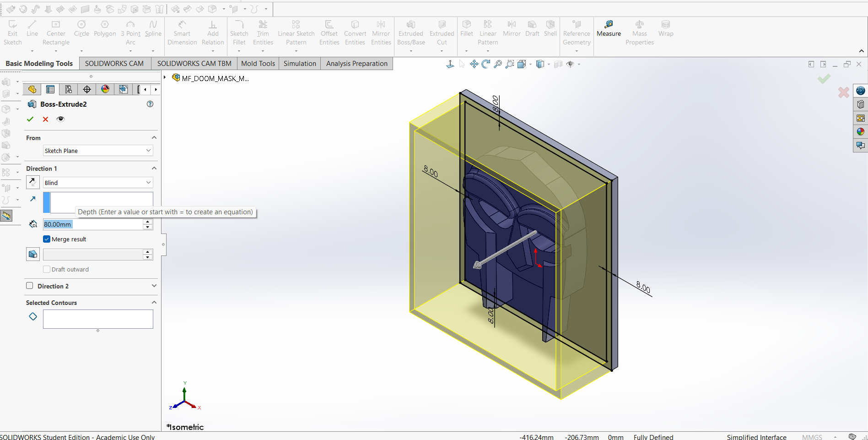This screenshot has height=440, width=868.
Task: Enable Direction 2 checkbox
Action: point(30,286)
